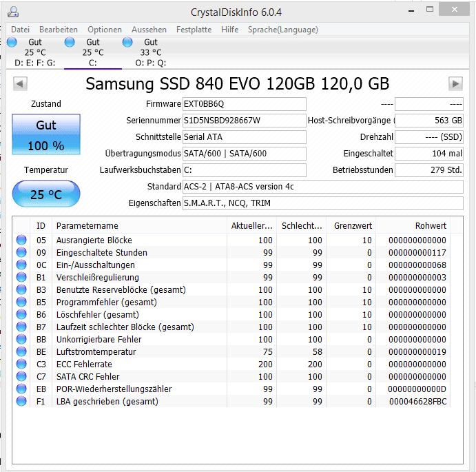This screenshot has height=472, width=476.
Task: Click the Firmware field EXT0BB6Q
Action: pyautogui.click(x=245, y=104)
